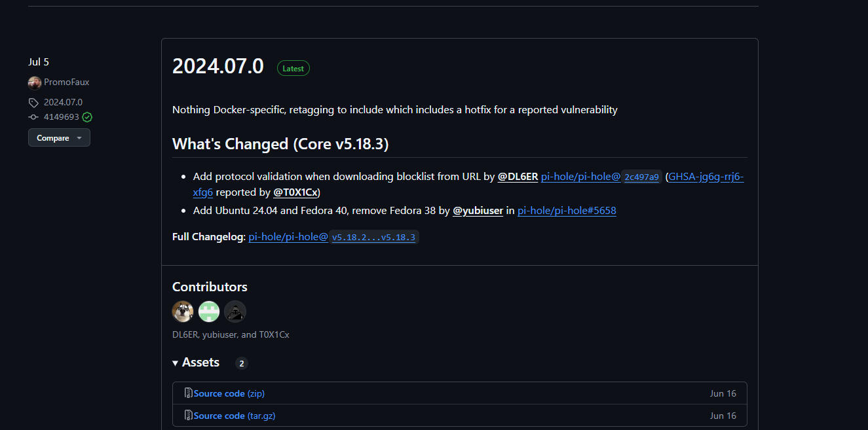Viewport: 868px width, 430px height.
Task: Click T0X1Cx's contributor avatar
Action: [x=235, y=311]
